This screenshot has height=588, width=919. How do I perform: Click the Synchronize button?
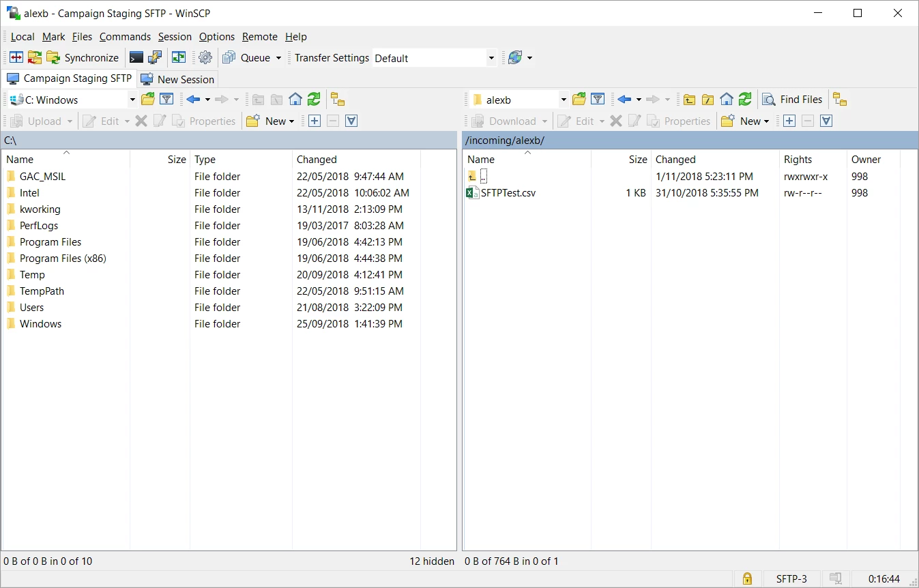pos(83,58)
